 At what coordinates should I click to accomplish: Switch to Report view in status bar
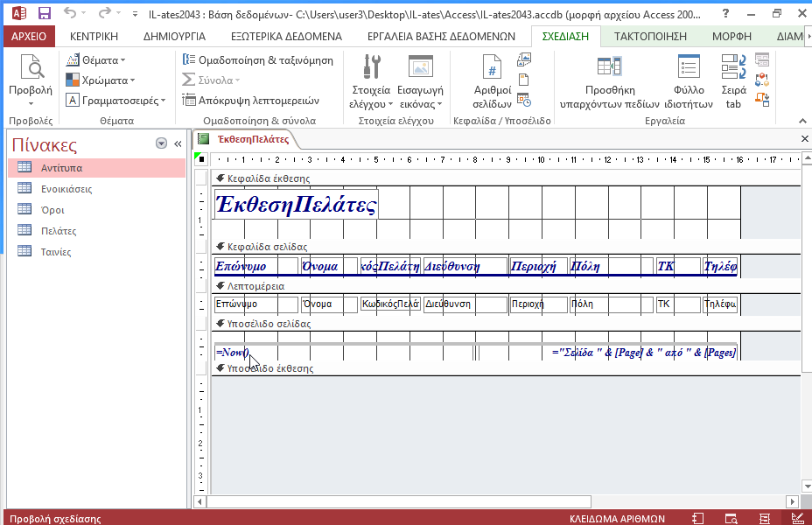pyautogui.click(x=697, y=518)
